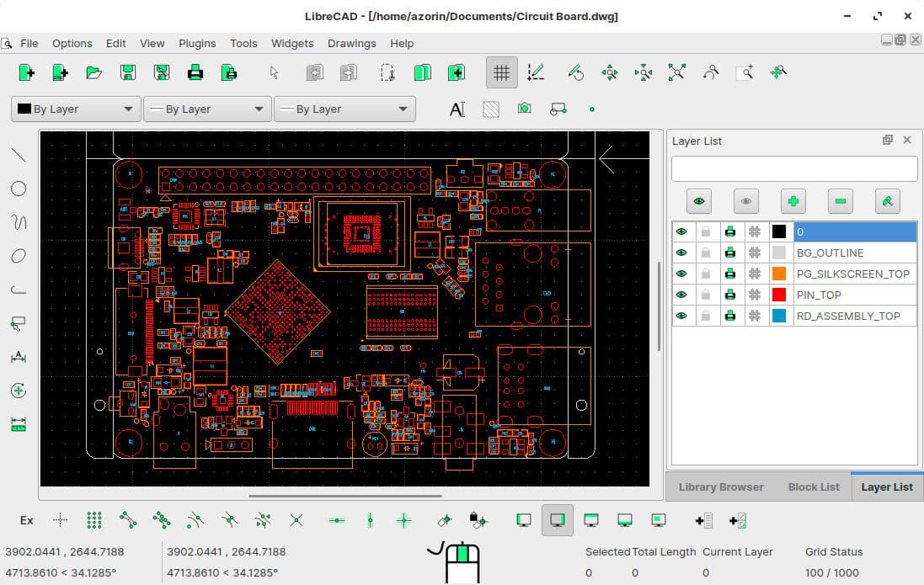Screen dimensions: 924x585
Task: Hide the PIN_TOP layer
Action: 681,295
